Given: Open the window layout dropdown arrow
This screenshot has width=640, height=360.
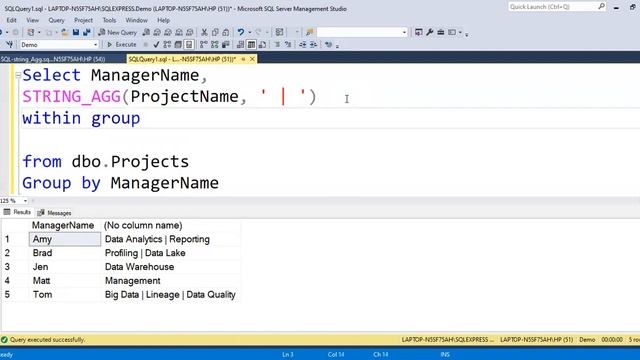Looking at the screenshot, I should 460,32.
